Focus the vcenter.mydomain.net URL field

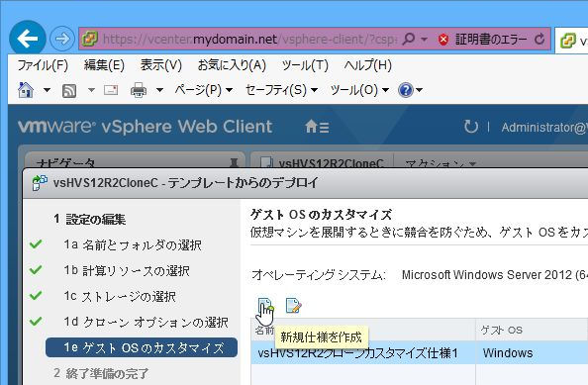(x=249, y=39)
